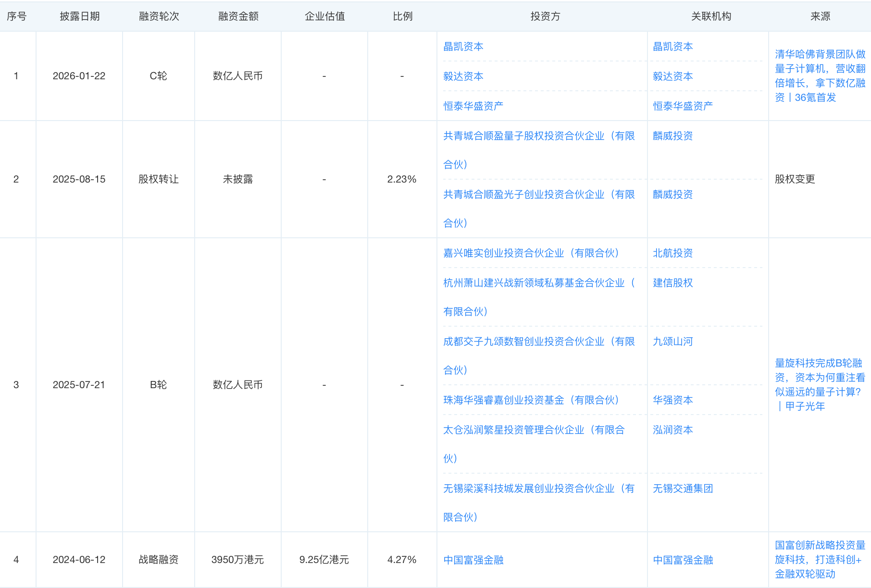Click the 泓润资本 related institution link

(x=672, y=430)
